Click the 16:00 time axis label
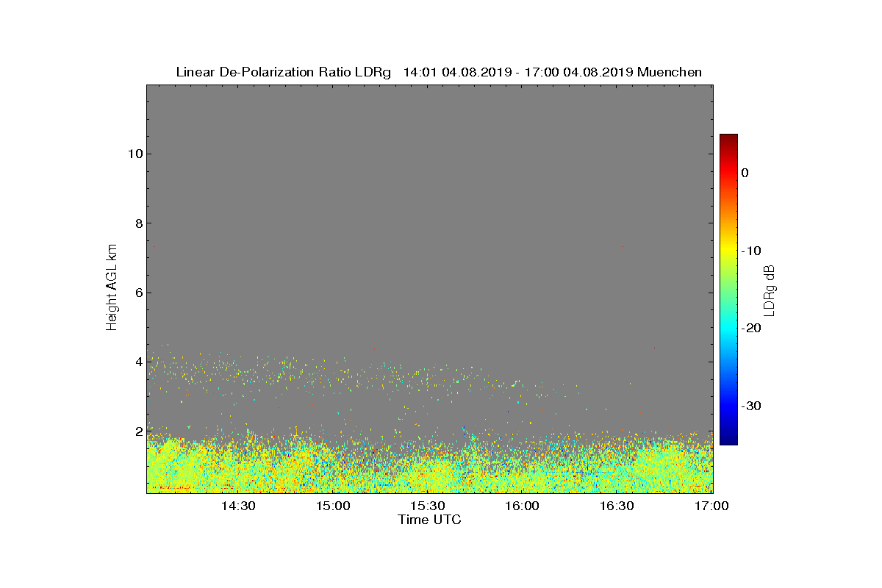Screen dimensions: 882x588 523,506
